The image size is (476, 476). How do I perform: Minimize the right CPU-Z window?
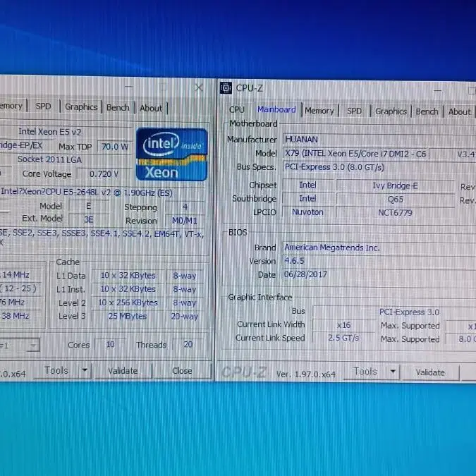pyautogui.click(x=437, y=90)
